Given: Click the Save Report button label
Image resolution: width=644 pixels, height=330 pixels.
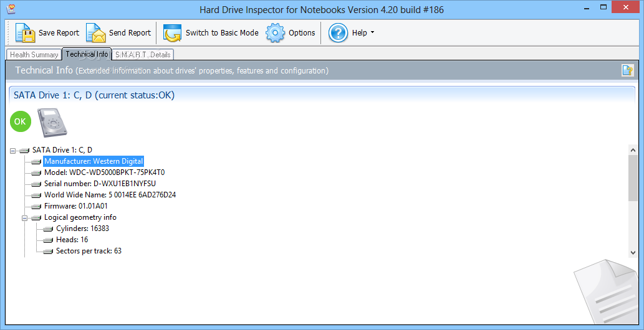Looking at the screenshot, I should [x=59, y=33].
